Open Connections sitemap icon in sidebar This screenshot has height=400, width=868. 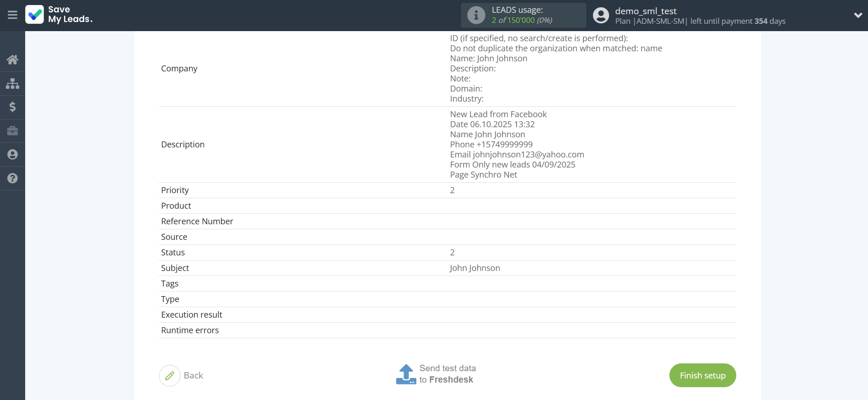(12, 83)
